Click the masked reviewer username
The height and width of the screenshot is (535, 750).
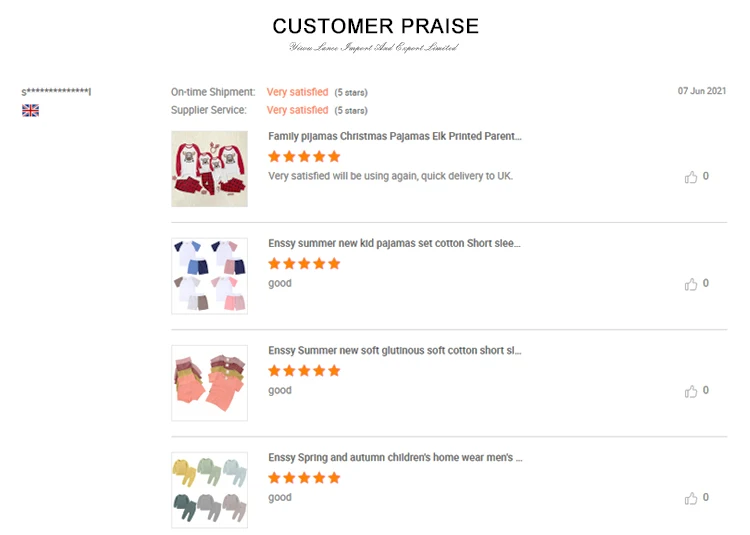tap(56, 92)
